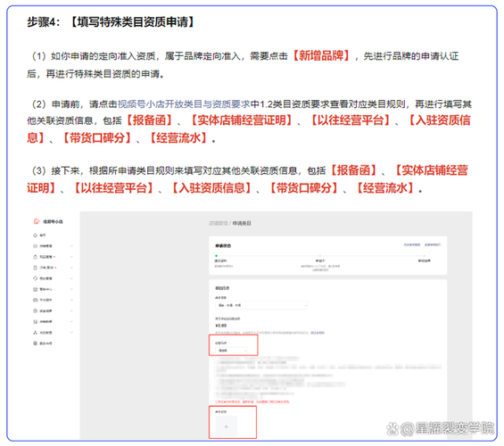Click 店铺管理 in the breadcrumb
The image size is (504, 446).
coord(219,223)
